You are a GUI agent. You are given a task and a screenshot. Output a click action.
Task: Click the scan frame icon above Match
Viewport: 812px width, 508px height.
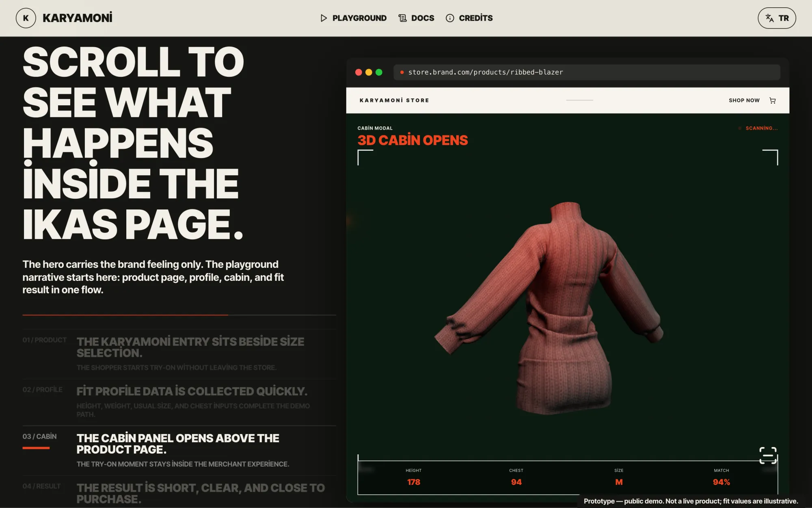click(x=768, y=455)
